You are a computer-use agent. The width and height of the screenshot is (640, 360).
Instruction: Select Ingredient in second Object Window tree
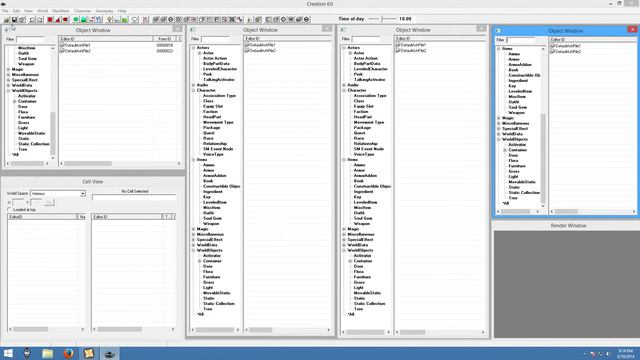[x=213, y=192]
